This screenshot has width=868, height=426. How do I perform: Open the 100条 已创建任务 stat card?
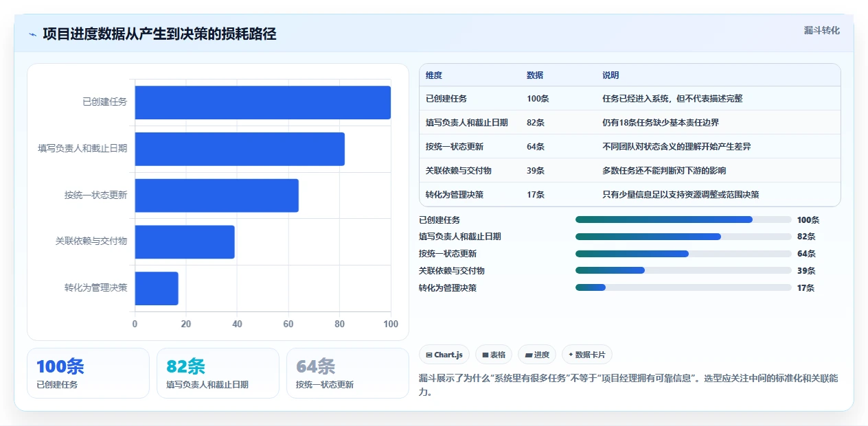point(88,373)
